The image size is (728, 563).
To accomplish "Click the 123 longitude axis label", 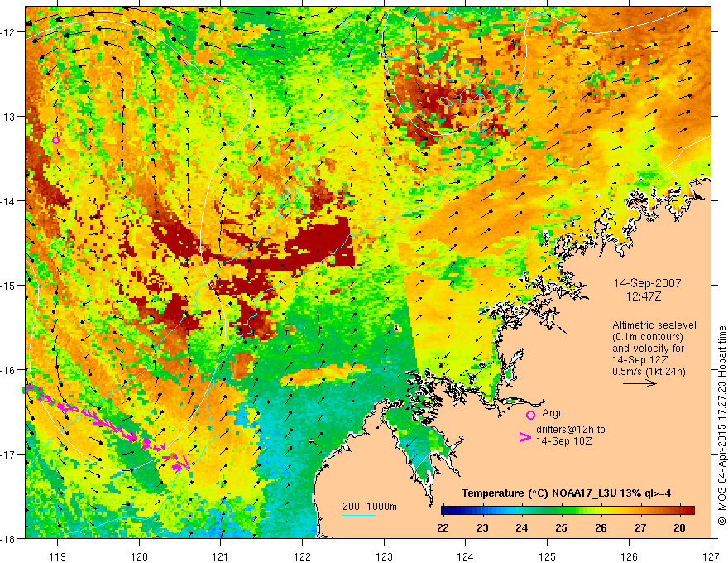I will pyautogui.click(x=384, y=556).
